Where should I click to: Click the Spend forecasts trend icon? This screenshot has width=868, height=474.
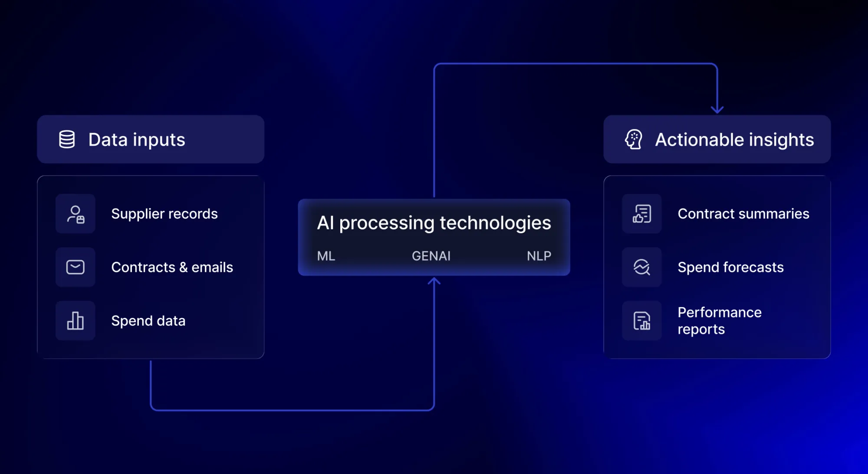coord(642,267)
